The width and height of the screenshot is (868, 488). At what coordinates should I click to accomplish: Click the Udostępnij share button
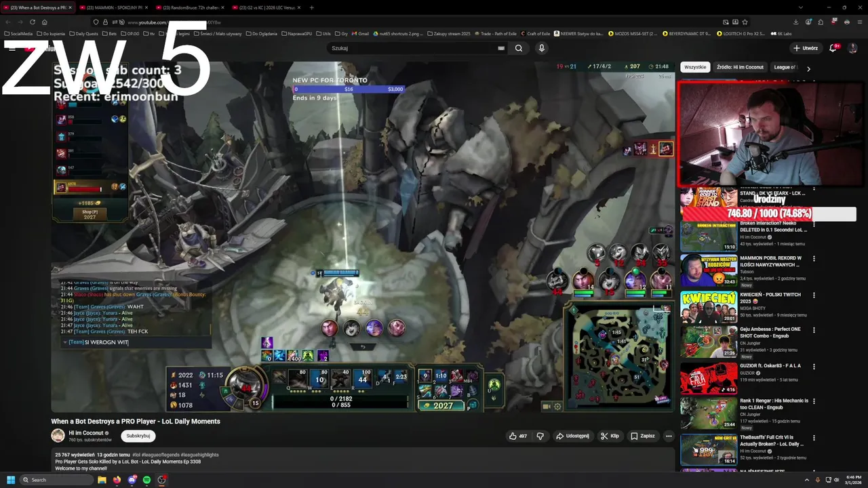[573, 436]
